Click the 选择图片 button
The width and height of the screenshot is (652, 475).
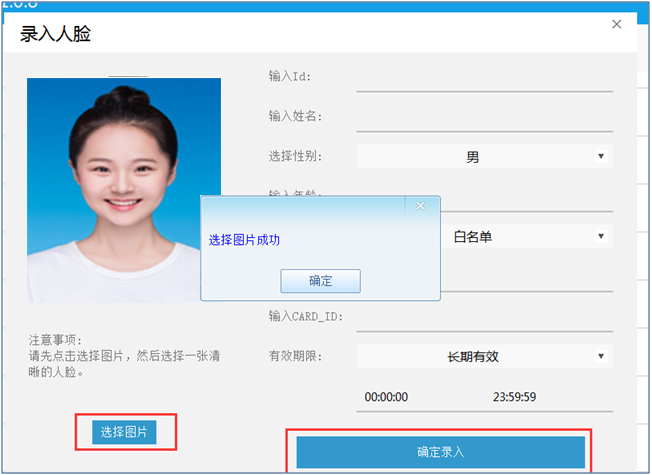124,432
